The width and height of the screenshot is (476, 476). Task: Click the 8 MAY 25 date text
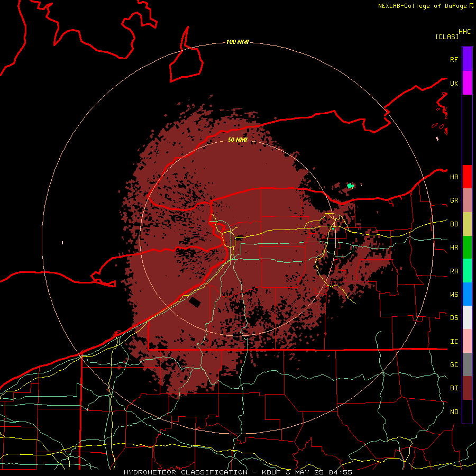click(304, 472)
